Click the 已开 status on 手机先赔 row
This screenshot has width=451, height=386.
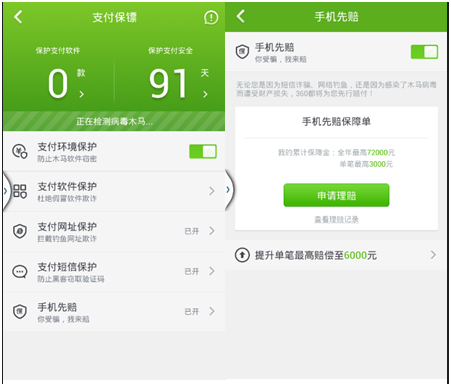(192, 312)
